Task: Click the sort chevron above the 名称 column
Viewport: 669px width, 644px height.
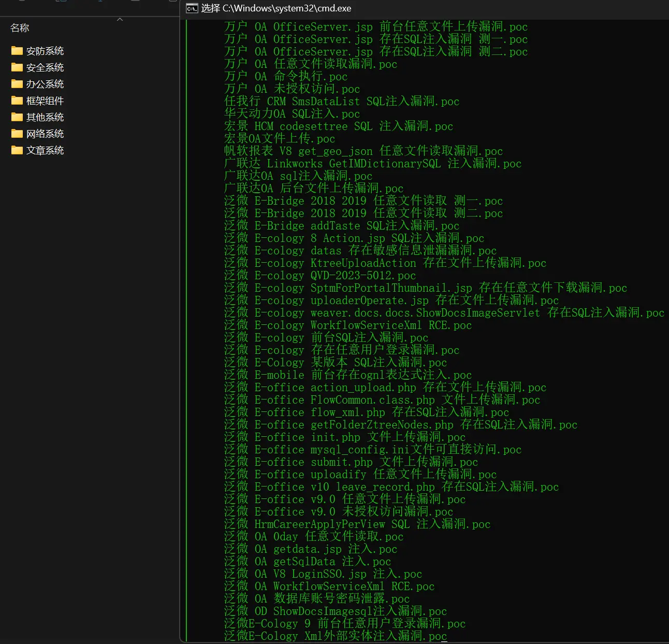Action: click(120, 20)
